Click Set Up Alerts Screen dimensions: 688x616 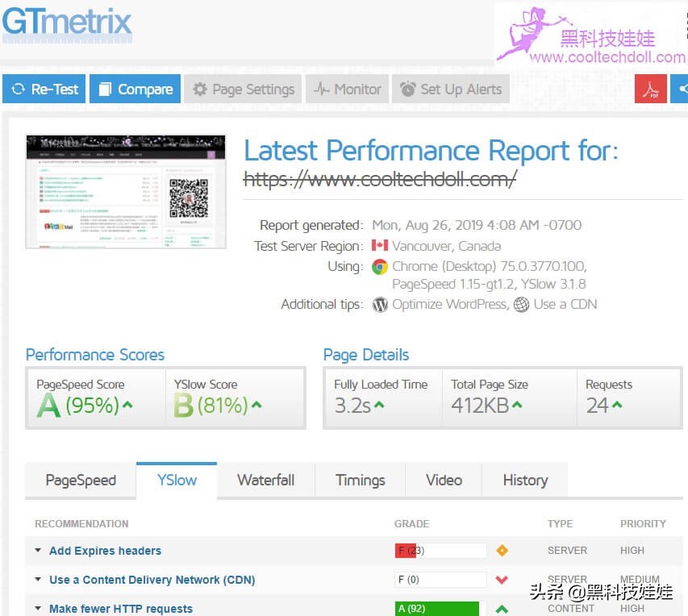(451, 89)
